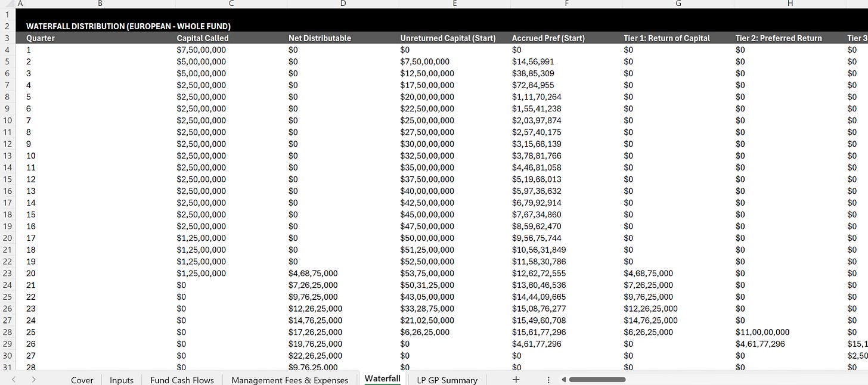Select Tier 1 cell $12,26,25,000

coord(650,309)
